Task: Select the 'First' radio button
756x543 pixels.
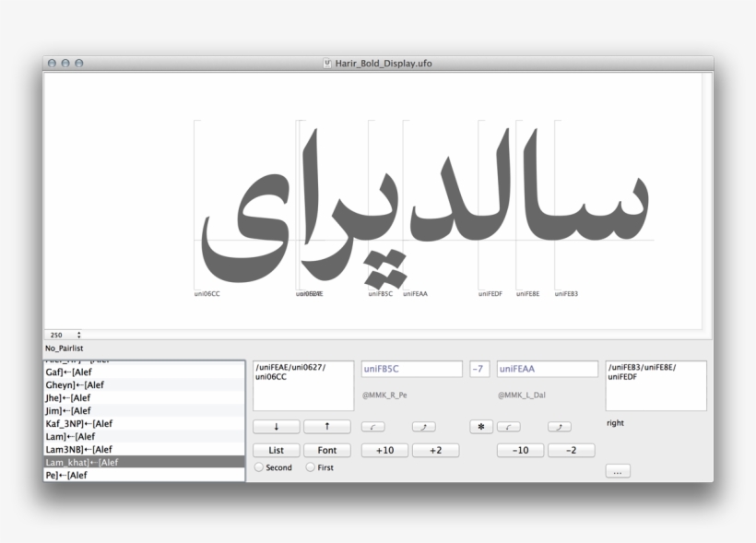Action: point(310,467)
